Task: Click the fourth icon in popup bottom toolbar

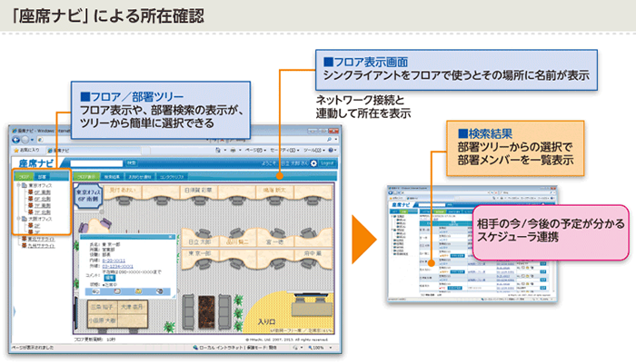Action: tap(159, 291)
